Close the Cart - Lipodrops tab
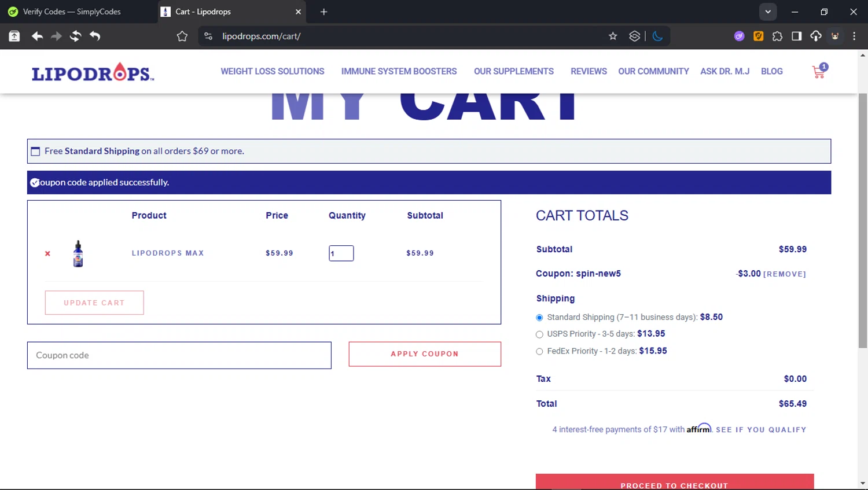 coord(298,12)
